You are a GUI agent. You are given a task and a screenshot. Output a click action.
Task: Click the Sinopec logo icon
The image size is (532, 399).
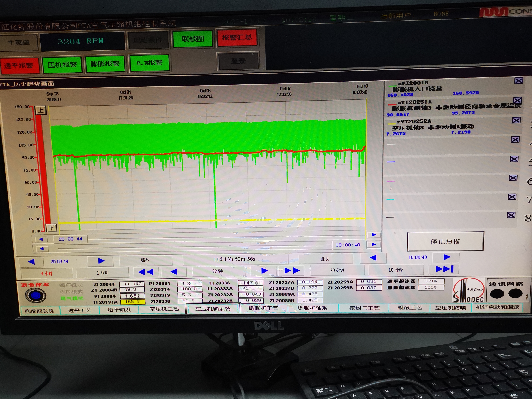pos(468,290)
